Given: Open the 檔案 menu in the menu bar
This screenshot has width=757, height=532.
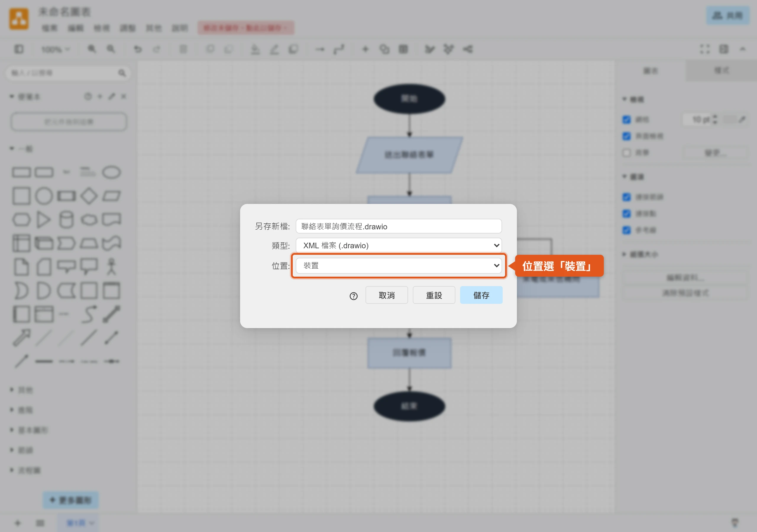Looking at the screenshot, I should (50, 28).
